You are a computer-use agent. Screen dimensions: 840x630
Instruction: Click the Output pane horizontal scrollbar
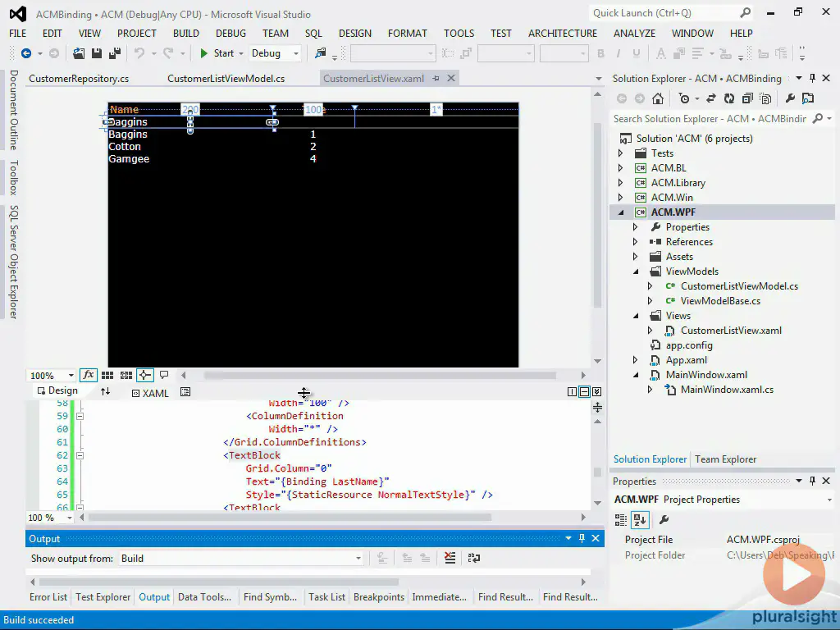pos(218,582)
